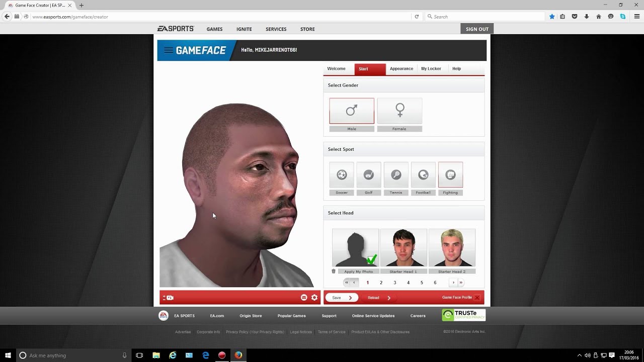This screenshot has width=644, height=362.
Task: Open the Careers footer link
Action: point(418,316)
